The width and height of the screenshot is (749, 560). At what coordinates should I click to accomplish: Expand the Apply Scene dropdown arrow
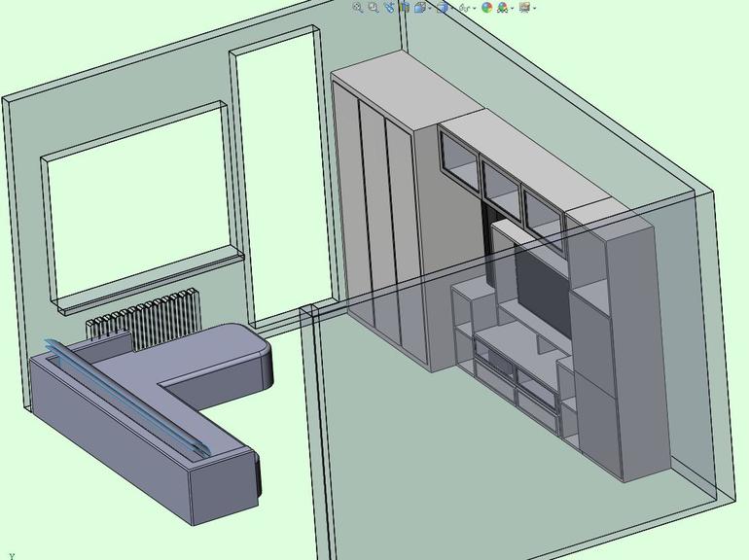[x=512, y=8]
